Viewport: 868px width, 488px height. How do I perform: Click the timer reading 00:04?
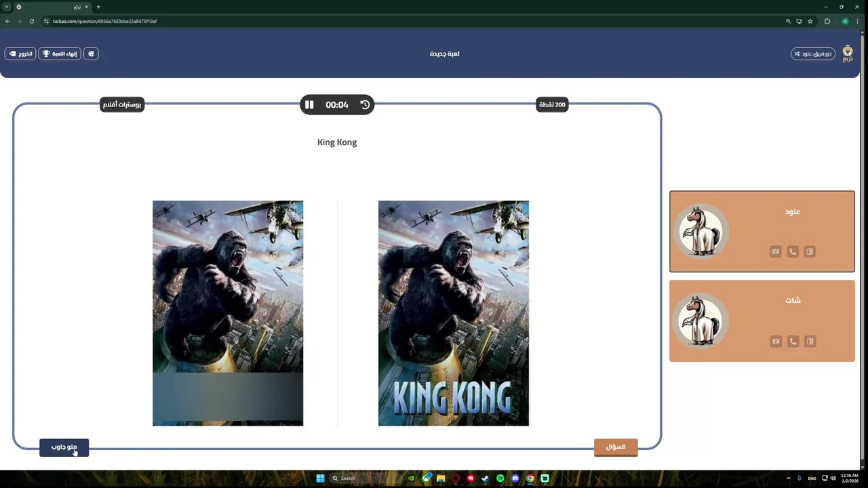tap(337, 104)
